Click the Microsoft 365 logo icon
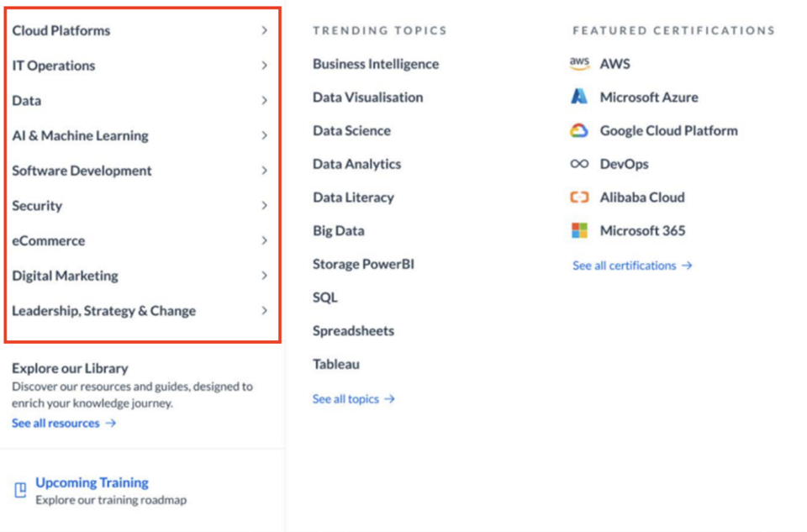Image resolution: width=807 pixels, height=532 pixels. (579, 230)
